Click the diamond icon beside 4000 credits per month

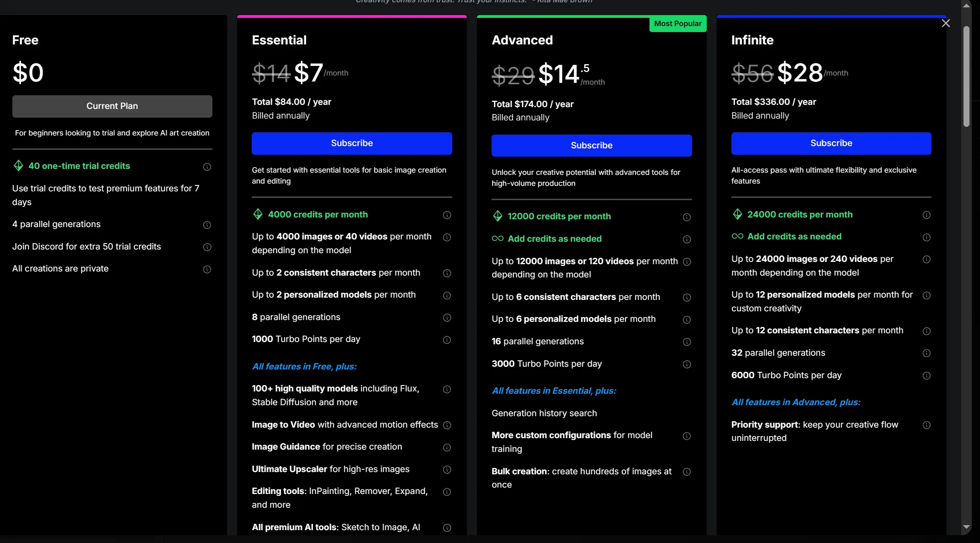[x=258, y=214]
